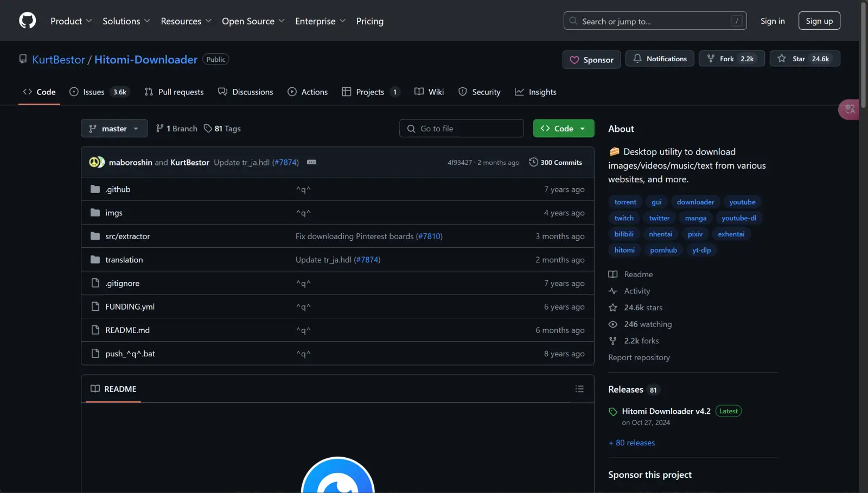Open the Enterprise dropdown
This screenshot has height=493, width=868.
pyautogui.click(x=320, y=21)
